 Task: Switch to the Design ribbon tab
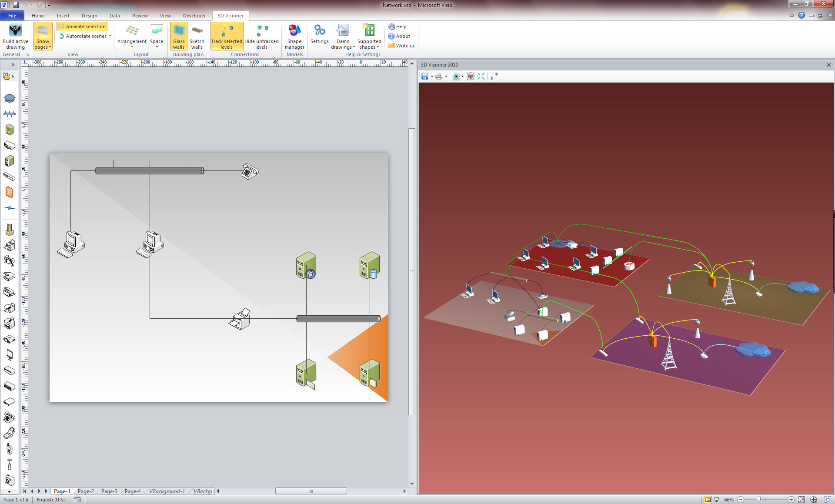click(x=89, y=16)
